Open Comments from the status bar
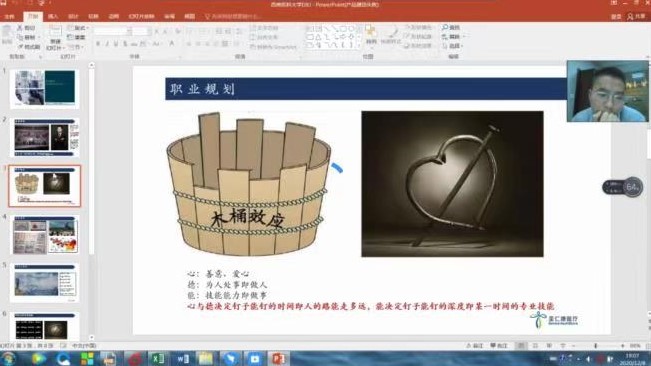The image size is (651, 366). (x=499, y=346)
